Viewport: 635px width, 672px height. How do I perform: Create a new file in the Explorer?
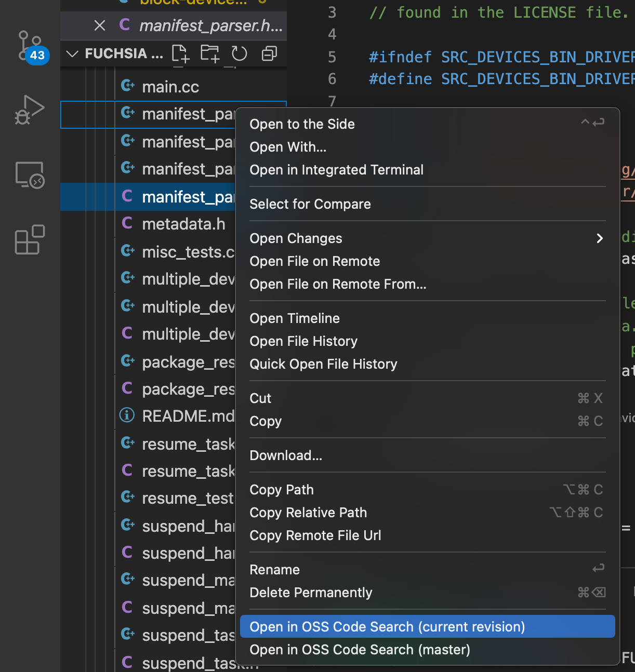[180, 53]
